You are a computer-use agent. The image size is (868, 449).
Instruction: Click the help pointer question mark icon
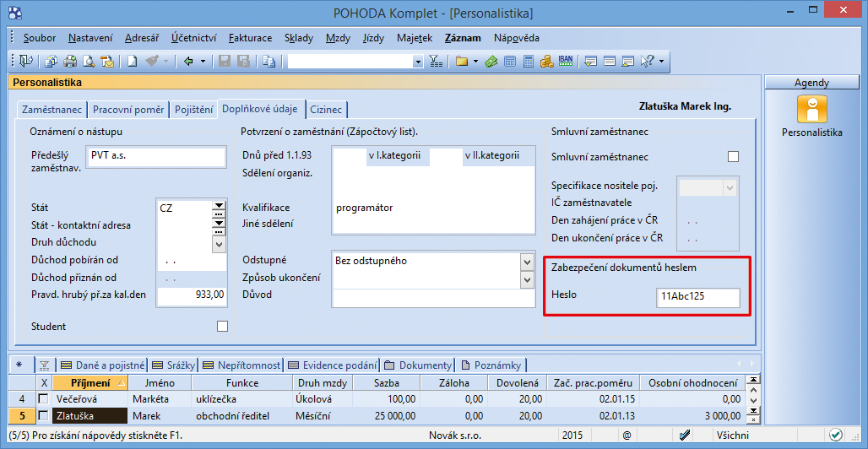[647, 62]
